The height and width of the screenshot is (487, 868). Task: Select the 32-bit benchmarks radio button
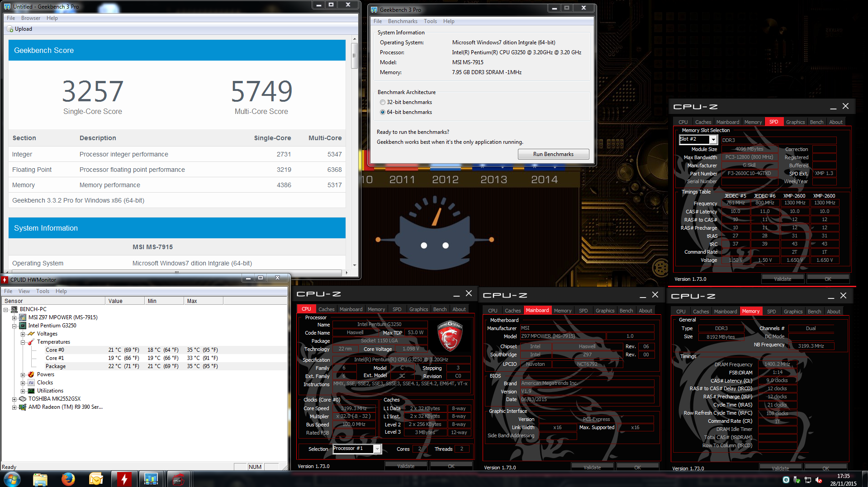coord(383,102)
